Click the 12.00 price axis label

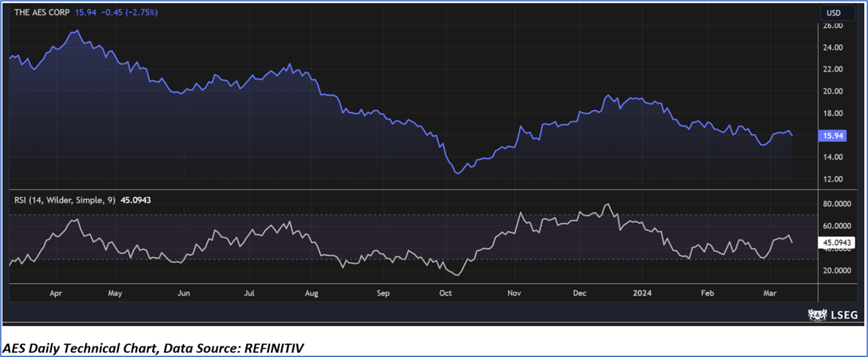click(x=832, y=179)
